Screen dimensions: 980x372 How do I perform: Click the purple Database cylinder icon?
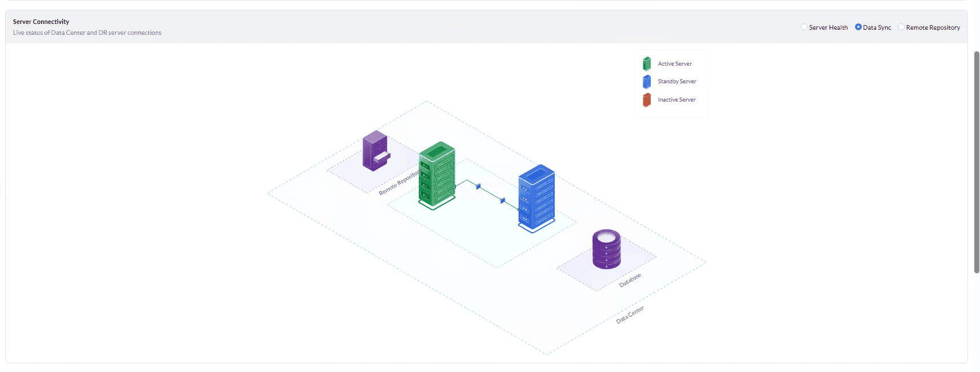click(606, 249)
